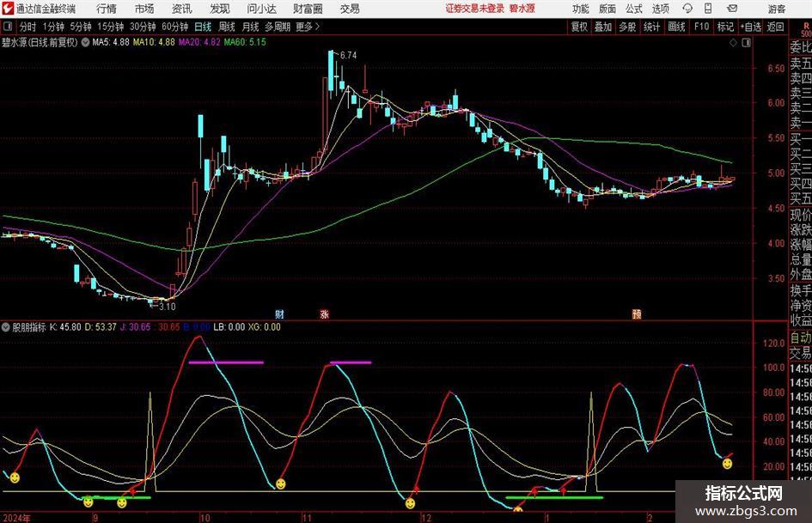Select the 日线 daily period

203,27
